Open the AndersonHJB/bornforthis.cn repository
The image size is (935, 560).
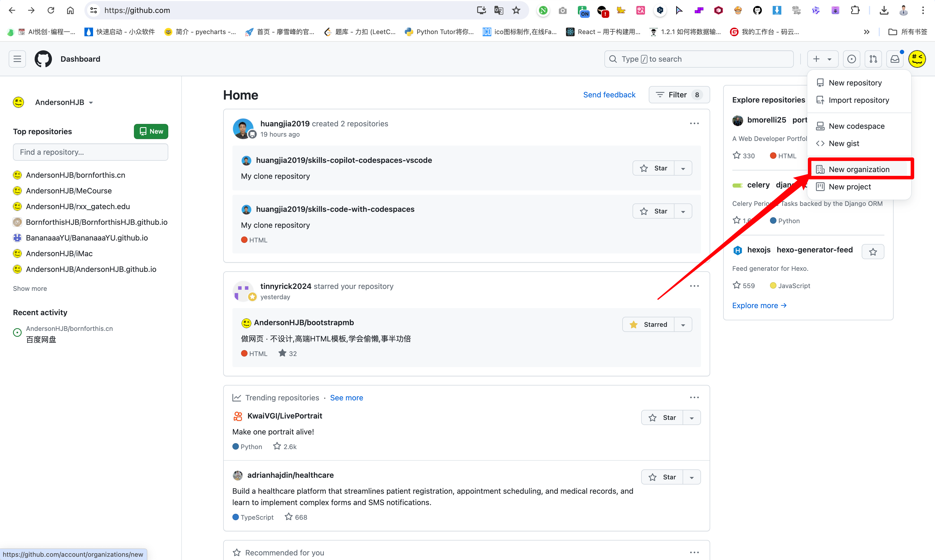[x=75, y=175]
